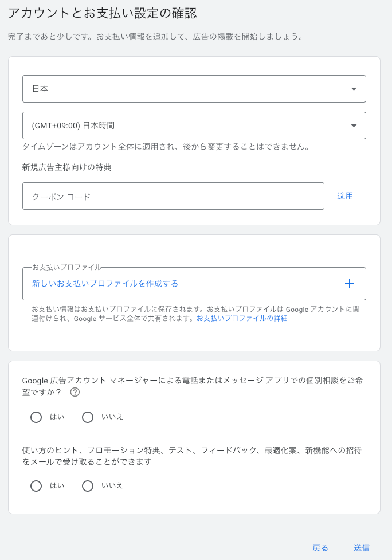Click the payment profile creation row
The width and height of the screenshot is (392, 560).
click(194, 284)
